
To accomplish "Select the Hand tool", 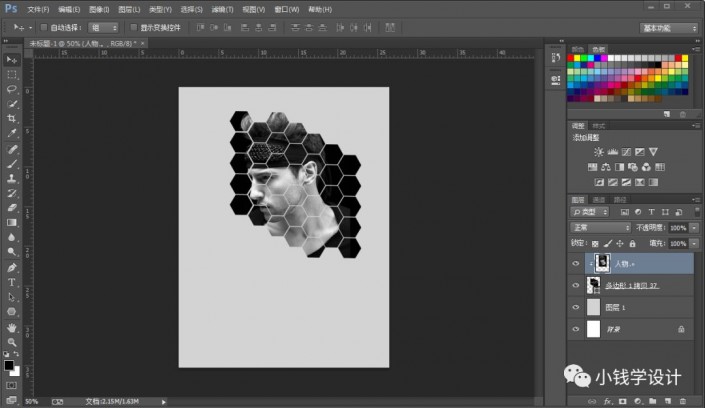I will [12, 327].
